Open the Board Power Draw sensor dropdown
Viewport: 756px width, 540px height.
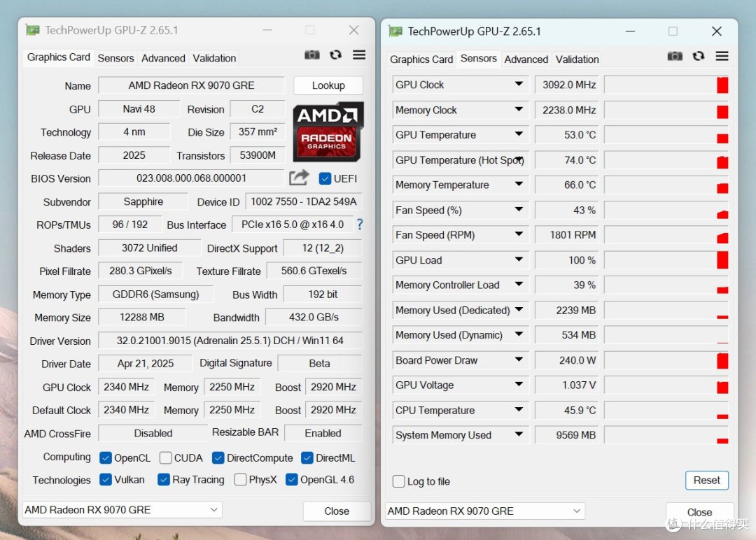tap(519, 360)
